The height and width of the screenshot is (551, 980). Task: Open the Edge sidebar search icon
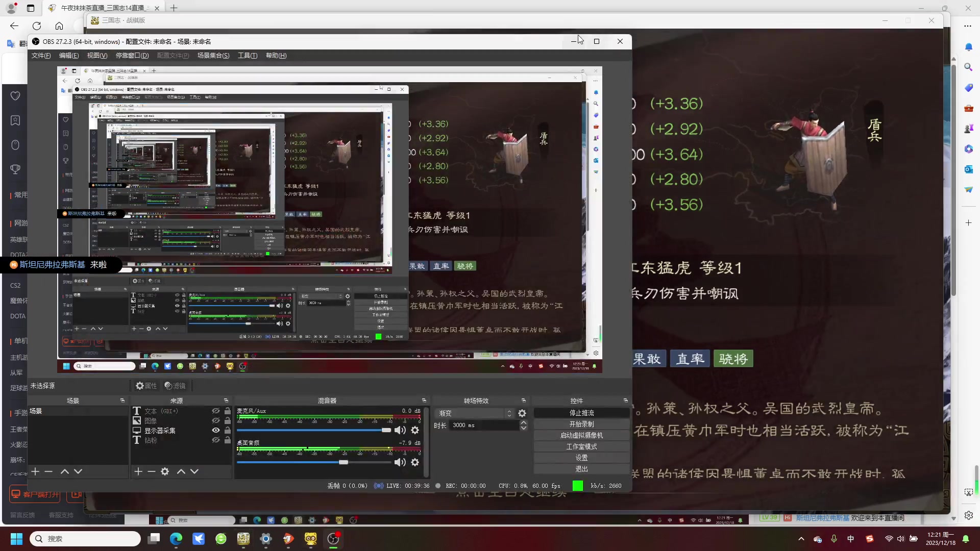[968, 67]
